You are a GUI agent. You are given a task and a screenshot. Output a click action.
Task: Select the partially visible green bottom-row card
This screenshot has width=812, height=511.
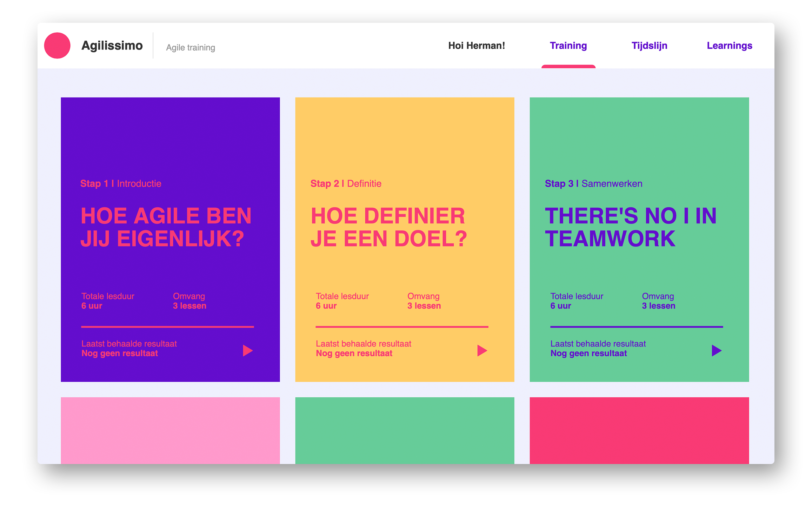[405, 430]
